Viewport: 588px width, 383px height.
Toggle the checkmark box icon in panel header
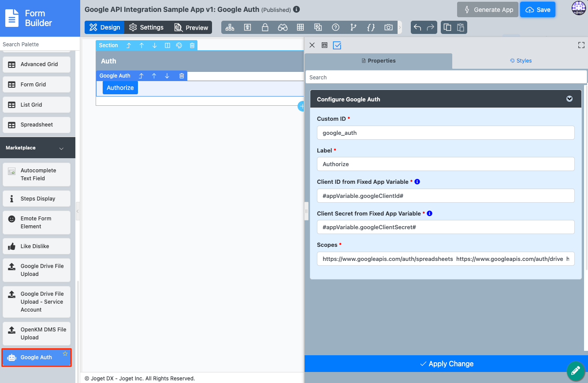(x=337, y=45)
